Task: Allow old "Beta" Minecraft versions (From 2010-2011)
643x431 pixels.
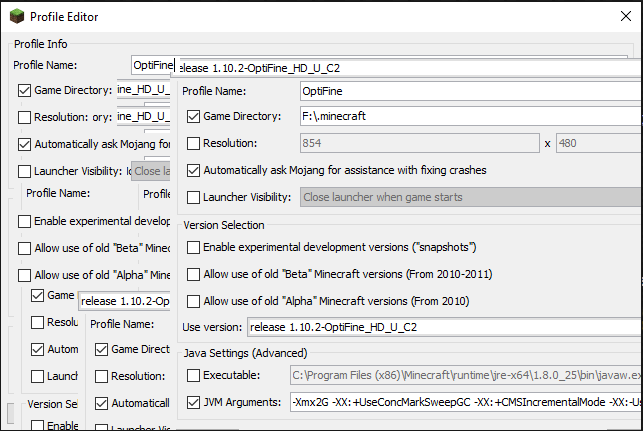Action: pos(193,273)
